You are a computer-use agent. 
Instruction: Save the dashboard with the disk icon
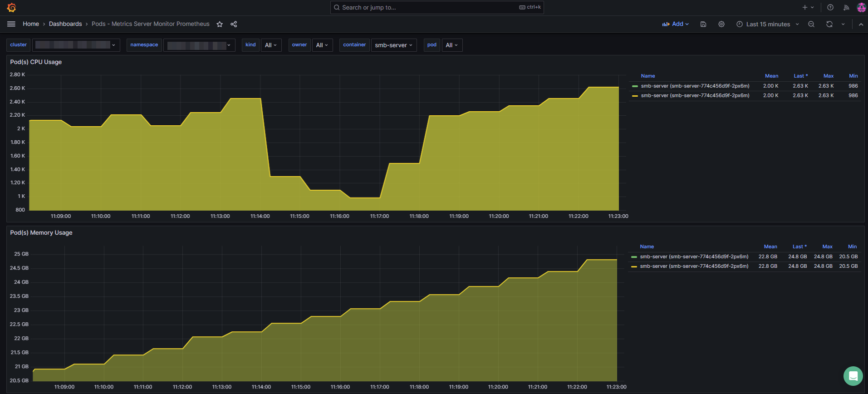click(703, 24)
